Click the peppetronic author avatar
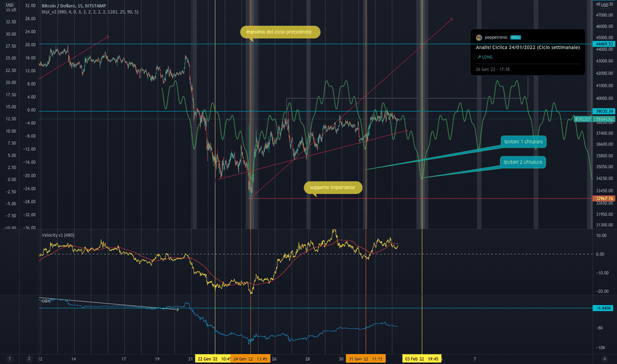The width and height of the screenshot is (617, 364). click(479, 38)
